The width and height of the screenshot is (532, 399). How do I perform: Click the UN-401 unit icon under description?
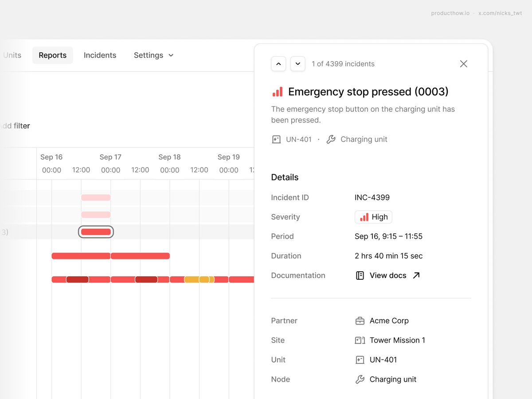point(276,140)
